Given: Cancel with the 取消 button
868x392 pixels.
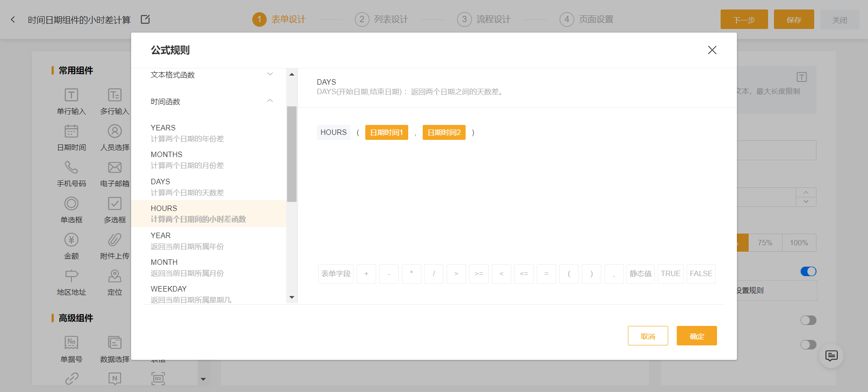Looking at the screenshot, I should click(648, 336).
